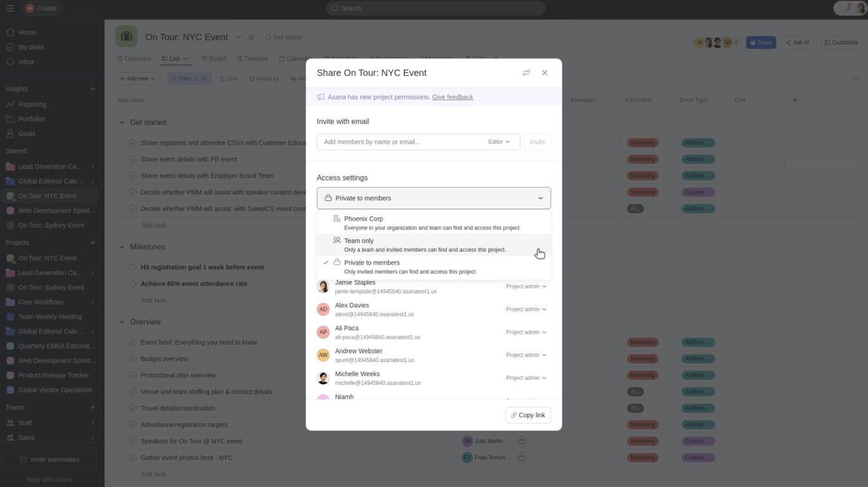Click the ALL tag on Sales/CS task row
This screenshot has width=868, height=487.
click(x=635, y=209)
